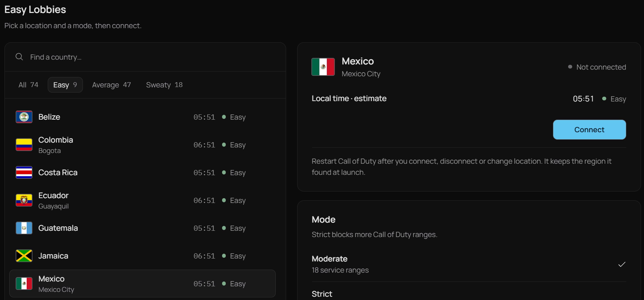The height and width of the screenshot is (300, 644).
Task: Click the large Mexico flag in details panel
Action: coord(323,67)
